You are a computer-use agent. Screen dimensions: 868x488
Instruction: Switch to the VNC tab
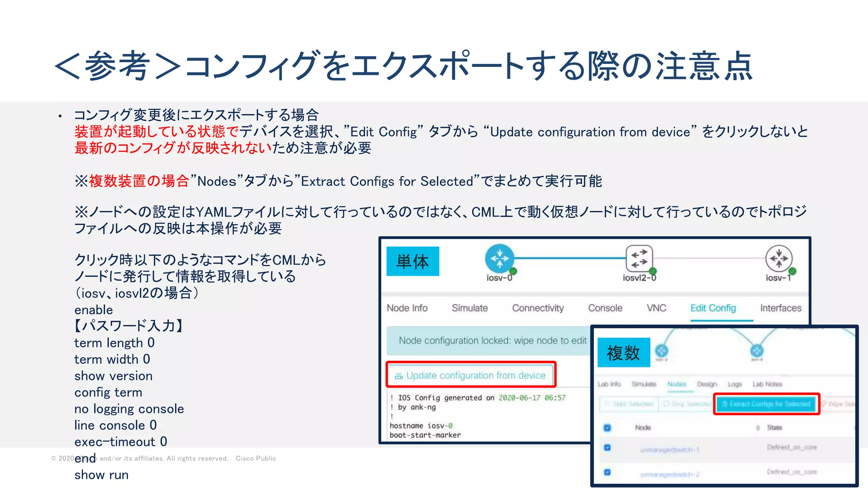pyautogui.click(x=657, y=308)
